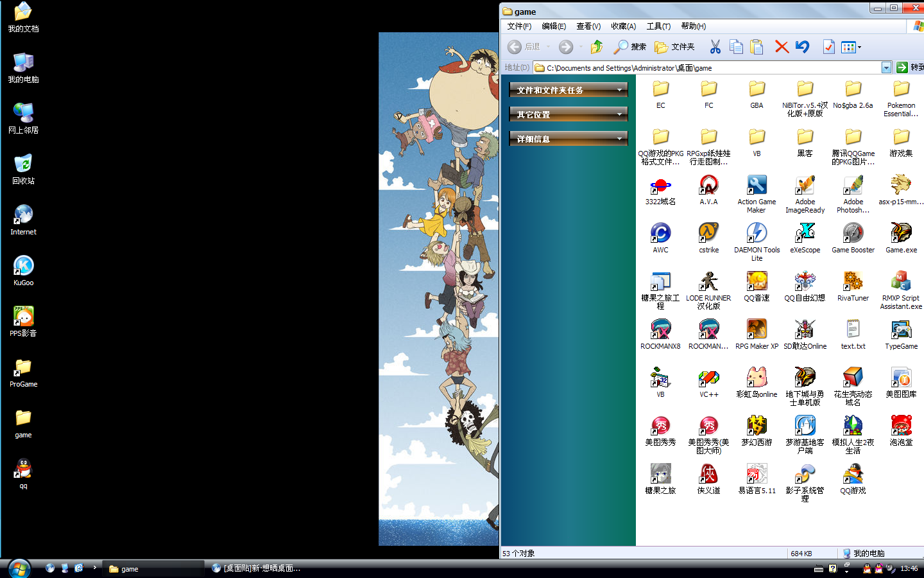The image size is (924, 578).
Task: Toggle the 文件夹 folders pane button
Action: [674, 47]
